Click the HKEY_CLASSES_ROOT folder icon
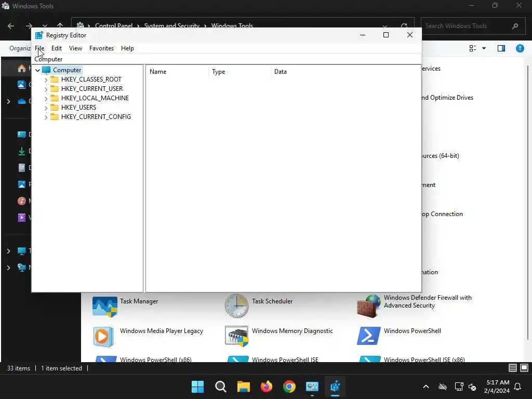Viewport: 532px width, 399px height. point(54,79)
